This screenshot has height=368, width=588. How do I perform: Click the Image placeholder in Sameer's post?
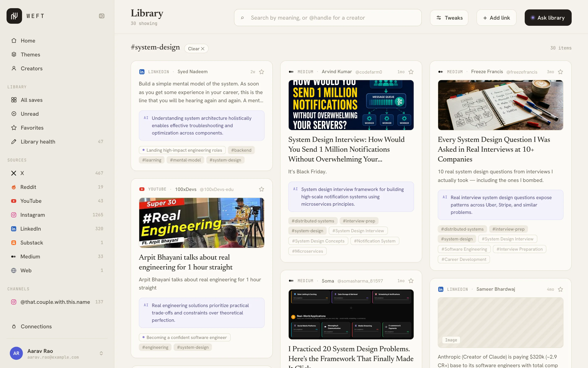click(501, 323)
